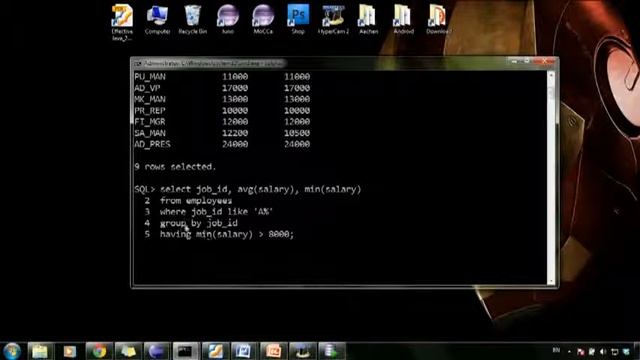This screenshot has width=640, height=360.
Task: Click the "from employees" line
Action: 196,201
